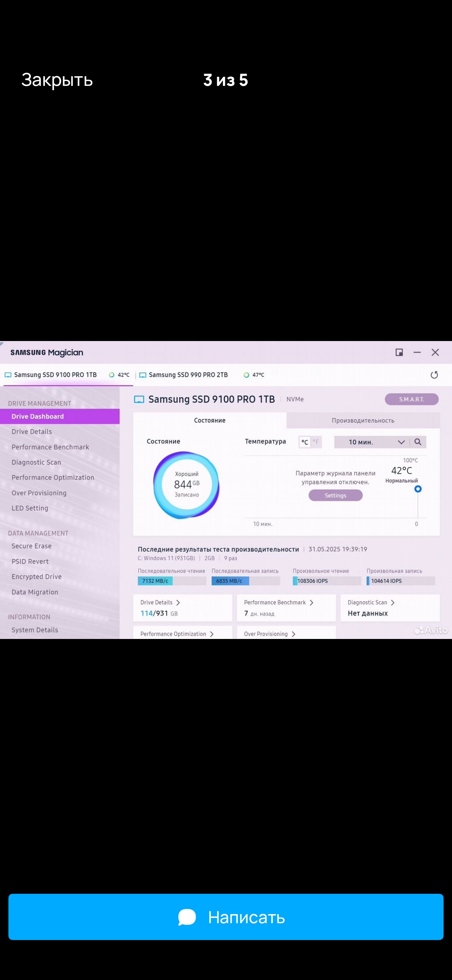Click the "7 дн. назад" benchmark text
This screenshot has height=980, width=452.
259,613
